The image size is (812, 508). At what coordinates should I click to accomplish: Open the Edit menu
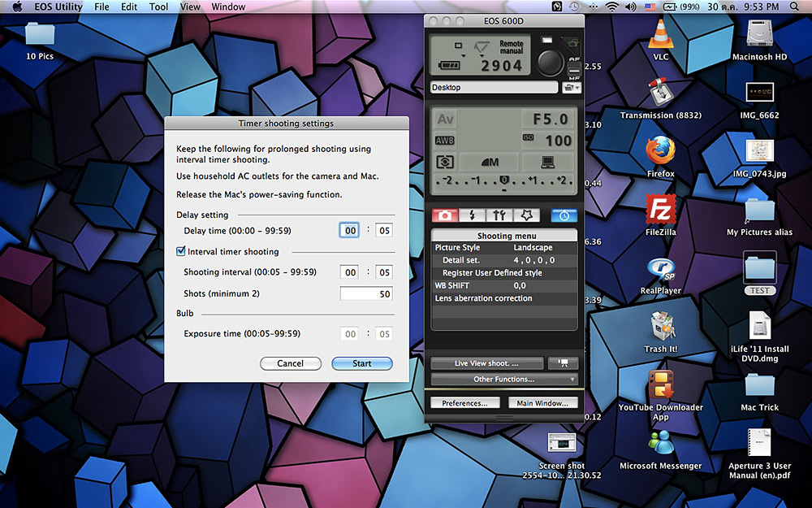click(129, 7)
